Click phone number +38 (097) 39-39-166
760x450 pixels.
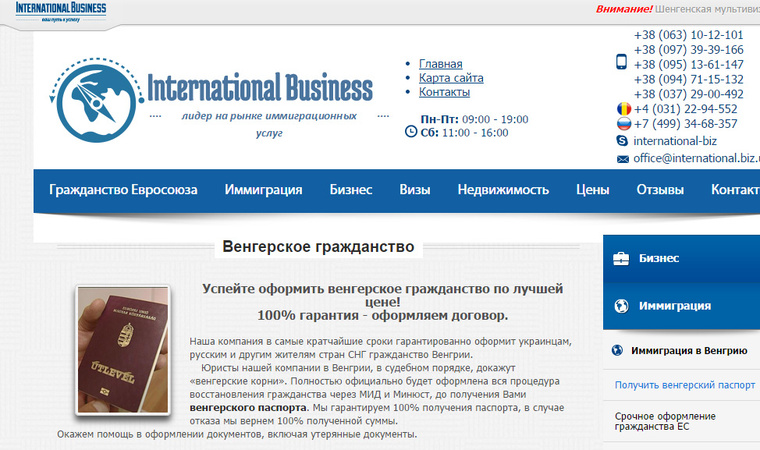click(x=688, y=49)
